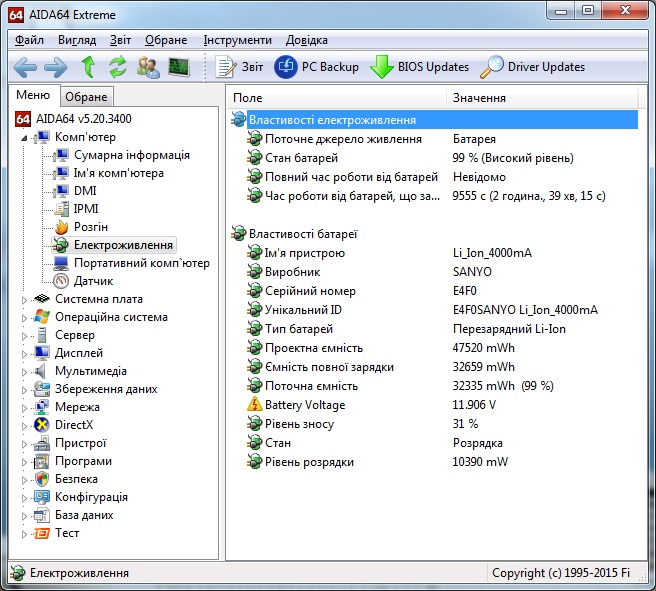Refresh the data with green arrows icon

click(x=118, y=67)
